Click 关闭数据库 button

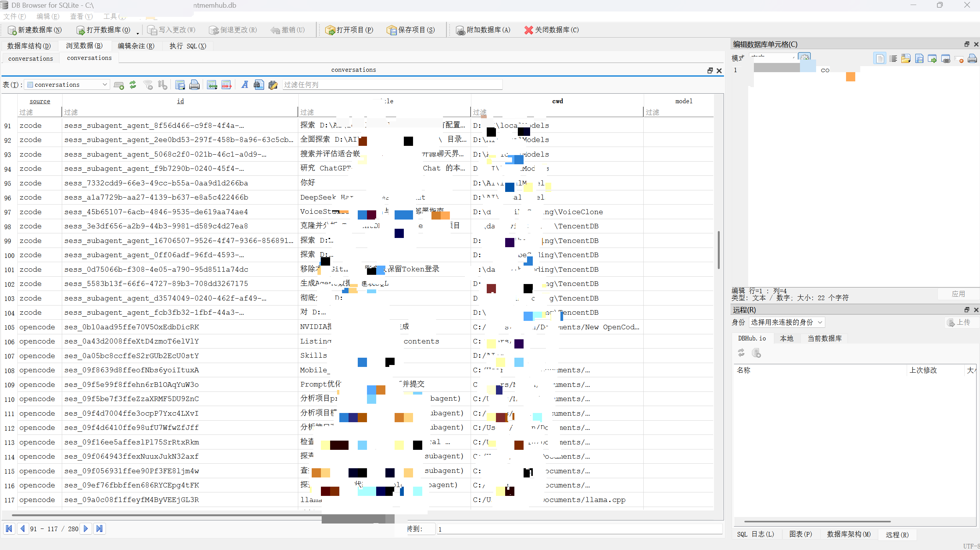[x=552, y=30]
